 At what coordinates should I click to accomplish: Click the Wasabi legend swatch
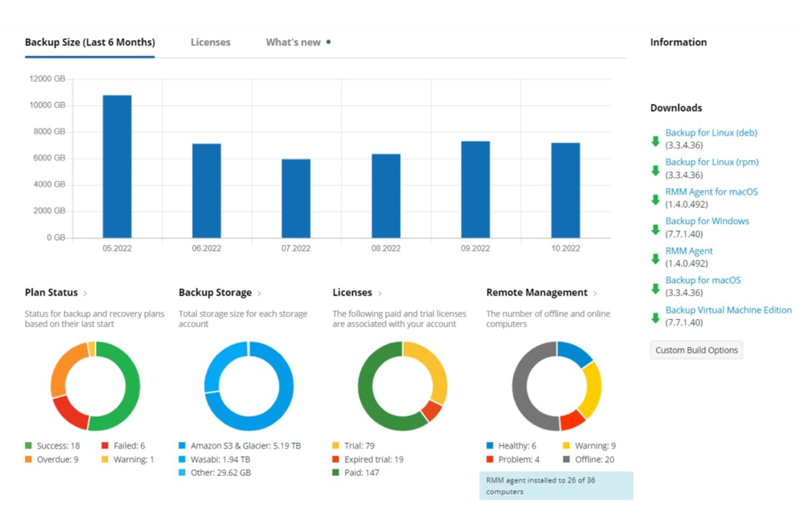pyautogui.click(x=182, y=459)
